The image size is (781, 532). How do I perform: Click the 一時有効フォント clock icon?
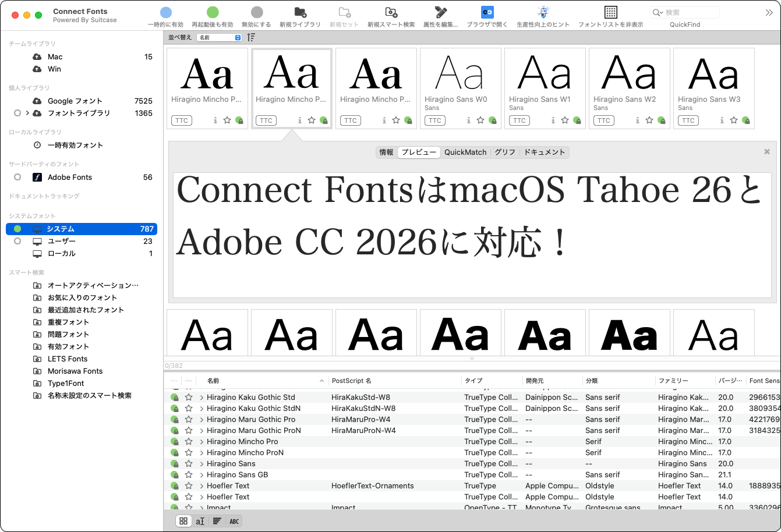coord(37,146)
